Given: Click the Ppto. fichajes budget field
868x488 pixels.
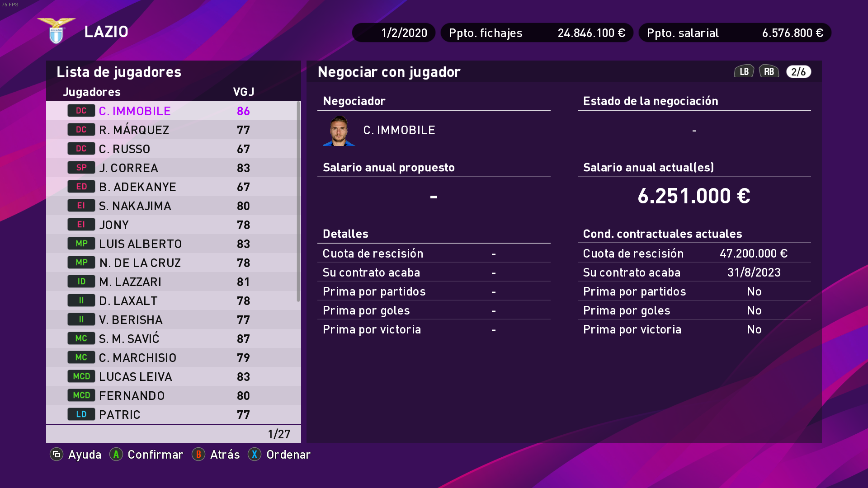Looking at the screenshot, I should [537, 33].
